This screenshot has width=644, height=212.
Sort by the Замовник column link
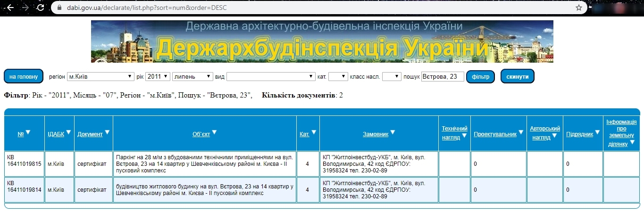click(x=376, y=134)
